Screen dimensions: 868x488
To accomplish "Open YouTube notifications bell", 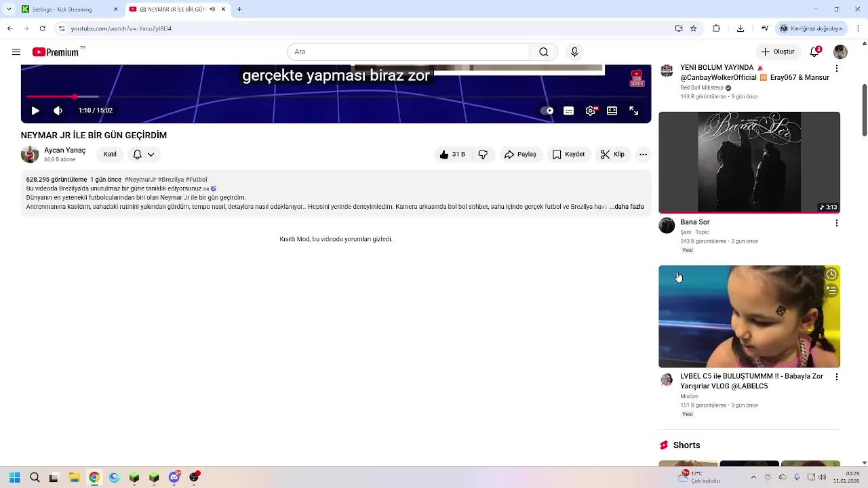I will pos(815,52).
